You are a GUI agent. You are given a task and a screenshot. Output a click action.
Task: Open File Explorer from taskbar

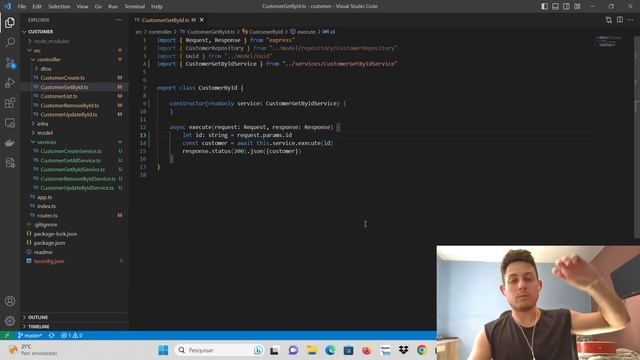coord(312,350)
